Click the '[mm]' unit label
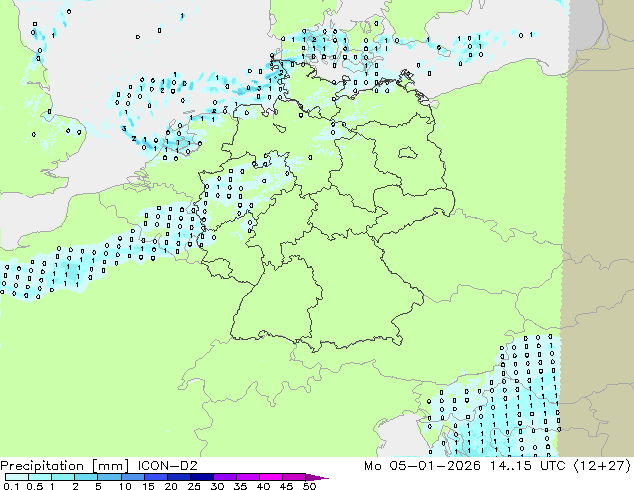Viewport: 634px width, 490px height. 110,466
